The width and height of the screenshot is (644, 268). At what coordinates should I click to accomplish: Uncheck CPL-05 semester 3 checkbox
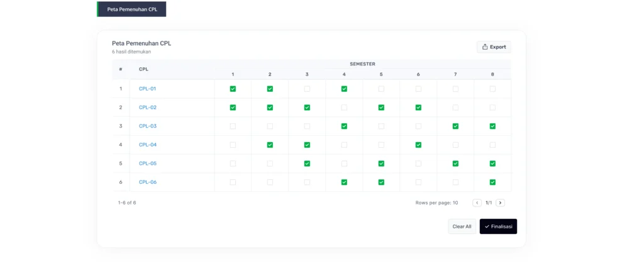click(307, 164)
